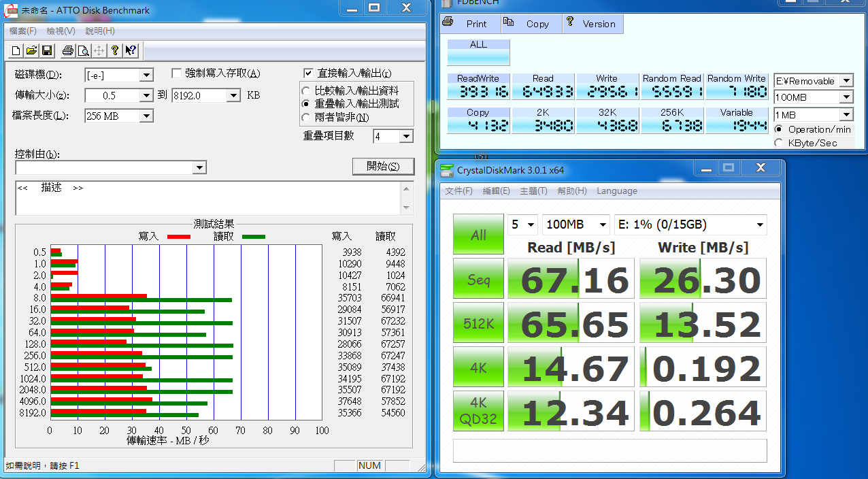Image resolution: width=868 pixels, height=479 pixels.
Task: Select KByte/Sec radio in FDBENCH
Action: pyautogui.click(x=779, y=143)
